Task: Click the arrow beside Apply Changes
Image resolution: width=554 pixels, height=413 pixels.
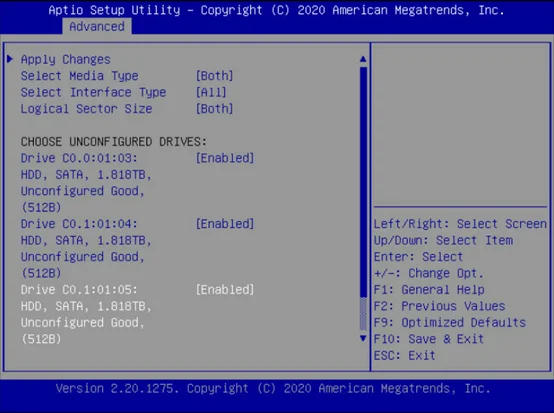Action: (x=10, y=59)
